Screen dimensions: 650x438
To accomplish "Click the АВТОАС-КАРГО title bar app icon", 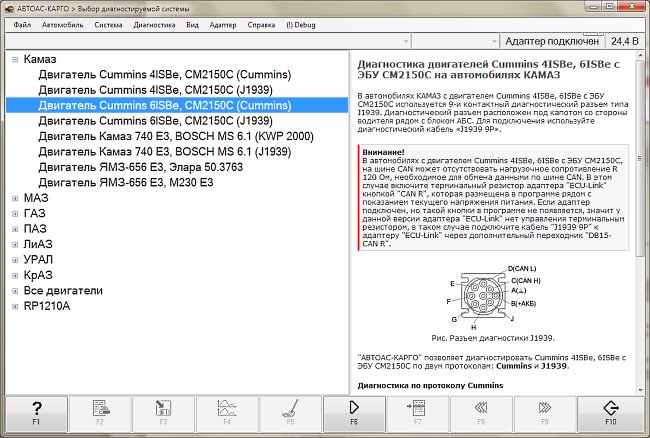I will 9,8.
